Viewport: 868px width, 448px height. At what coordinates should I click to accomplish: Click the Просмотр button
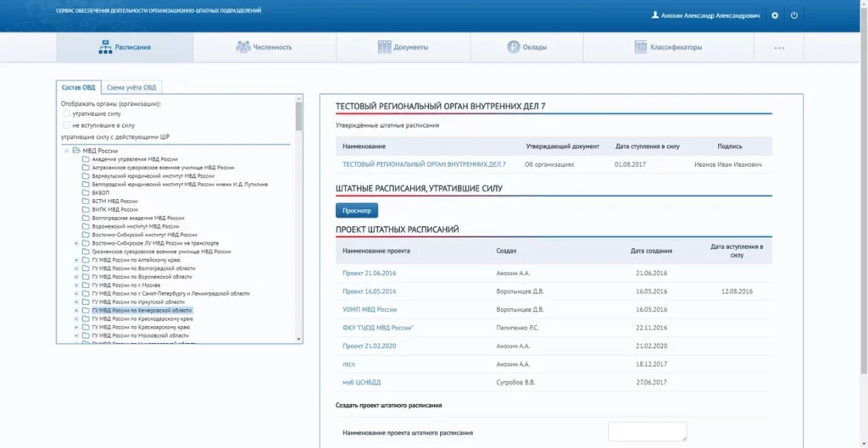[x=357, y=211]
